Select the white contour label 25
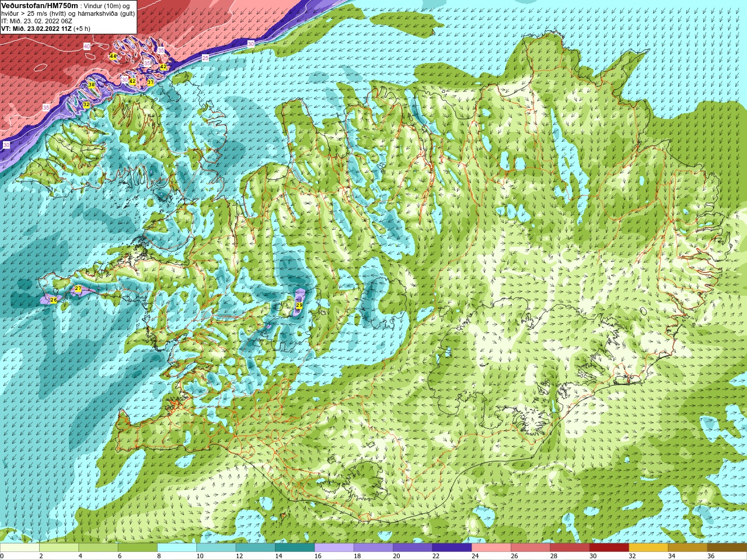The height and width of the screenshot is (560, 747). click(205, 58)
